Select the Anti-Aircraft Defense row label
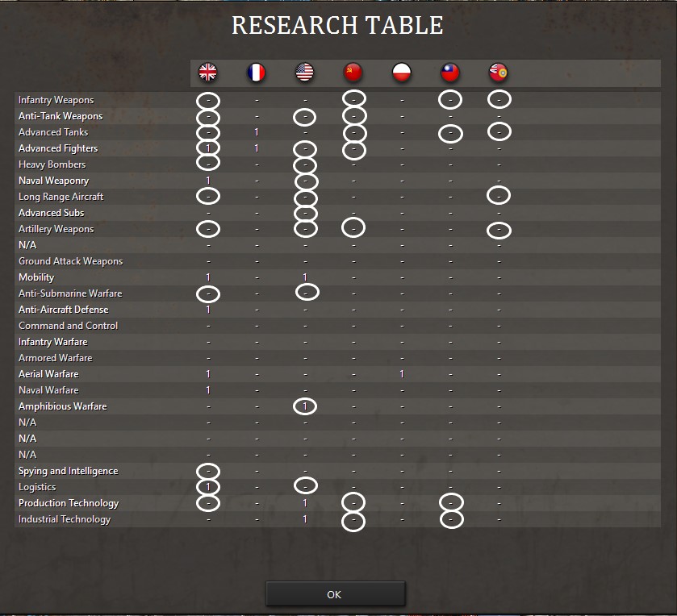 pyautogui.click(x=63, y=310)
